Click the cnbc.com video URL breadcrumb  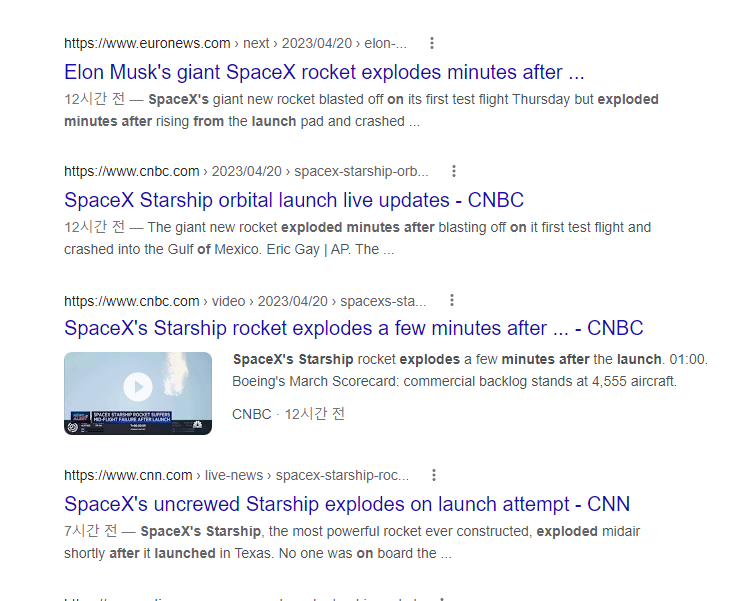coord(245,301)
